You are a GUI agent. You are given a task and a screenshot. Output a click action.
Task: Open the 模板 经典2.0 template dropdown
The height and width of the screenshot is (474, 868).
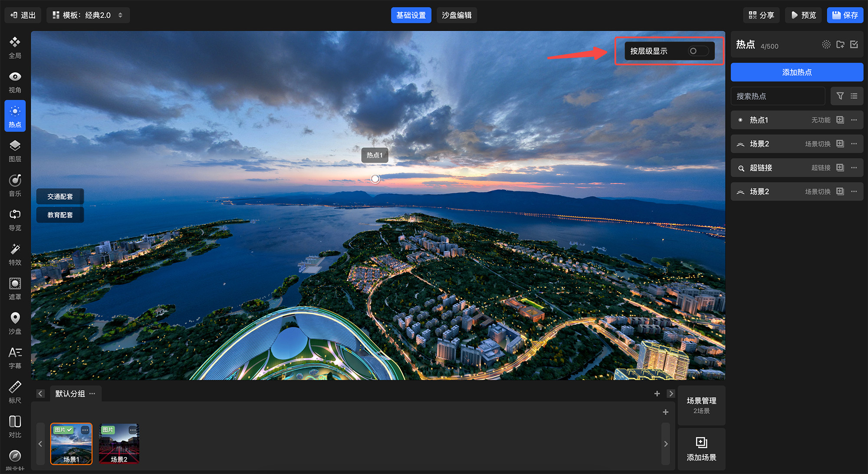coord(88,15)
